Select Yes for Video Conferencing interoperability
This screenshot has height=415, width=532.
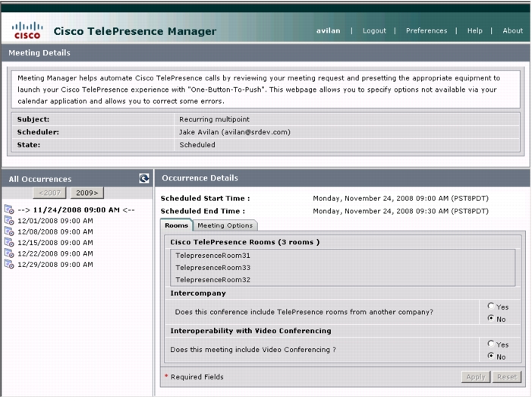490,344
